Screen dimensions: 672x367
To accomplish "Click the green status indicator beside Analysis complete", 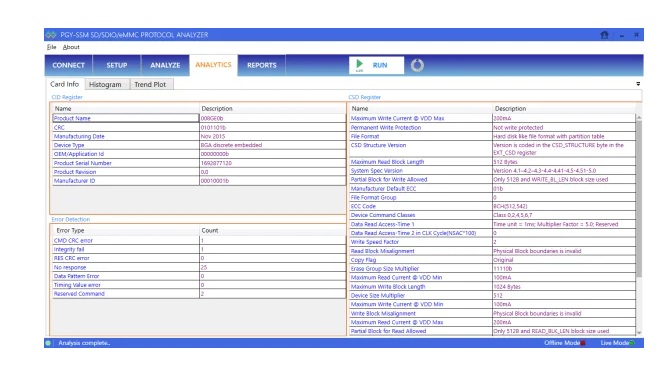I will pos(48,343).
